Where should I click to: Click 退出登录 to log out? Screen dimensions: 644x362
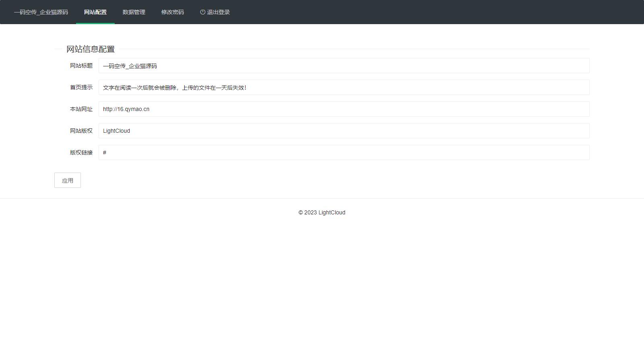click(215, 12)
